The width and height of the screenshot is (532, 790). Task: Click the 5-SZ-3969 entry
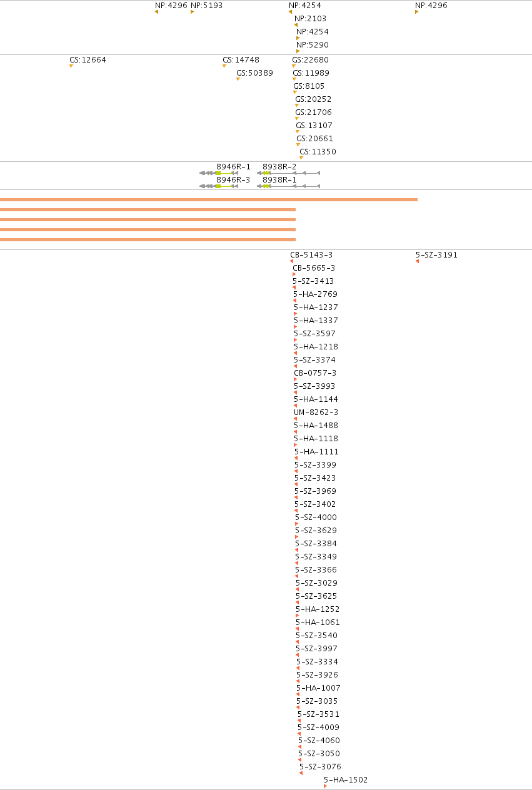[x=316, y=491]
